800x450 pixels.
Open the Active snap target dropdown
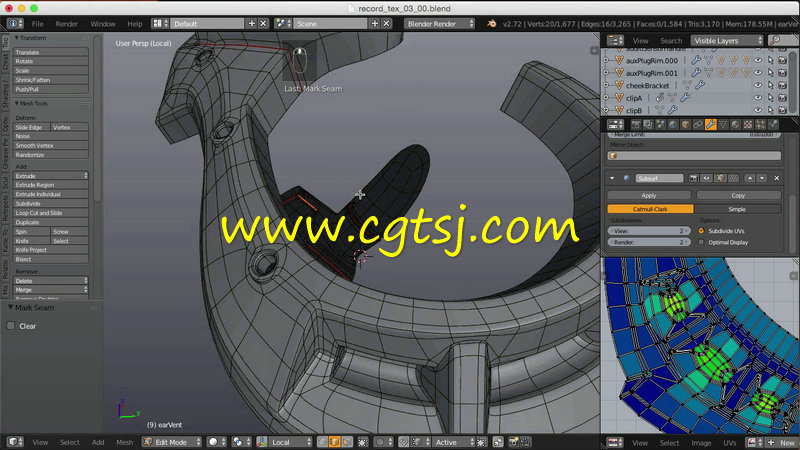tap(453, 442)
